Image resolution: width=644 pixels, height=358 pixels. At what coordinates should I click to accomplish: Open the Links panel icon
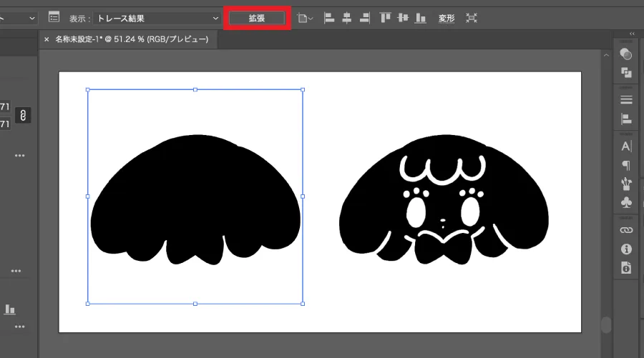pyautogui.click(x=626, y=230)
